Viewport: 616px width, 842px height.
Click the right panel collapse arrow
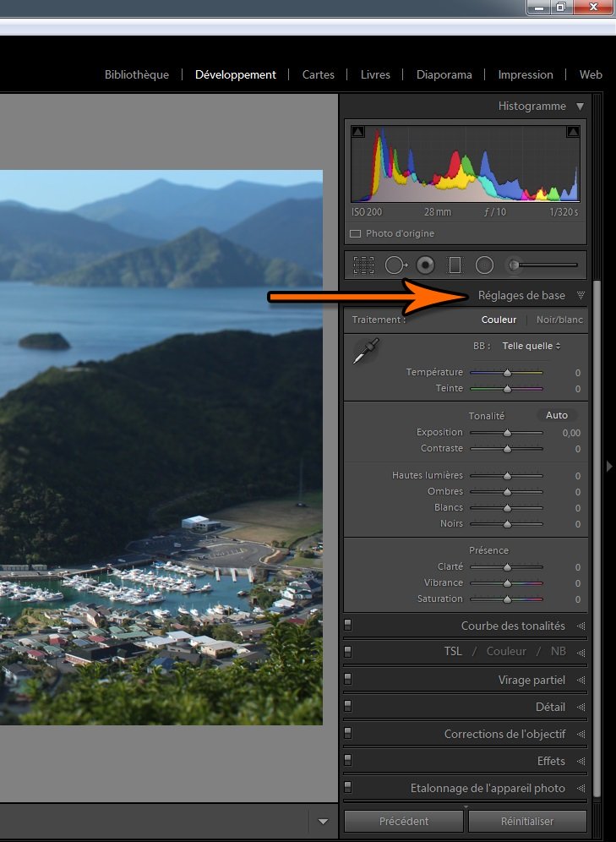coord(609,466)
